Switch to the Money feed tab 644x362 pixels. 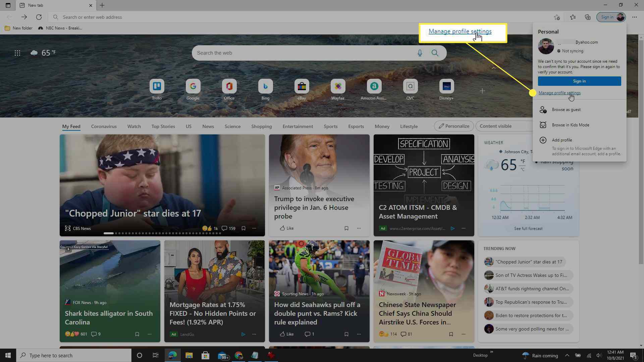(x=382, y=126)
